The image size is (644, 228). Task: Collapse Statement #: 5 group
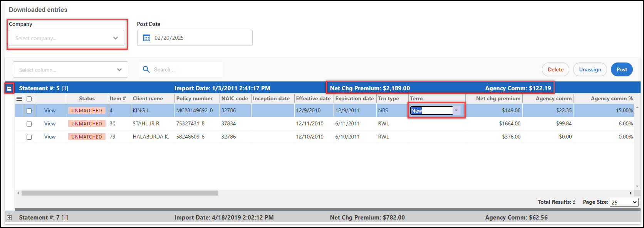[x=9, y=88]
